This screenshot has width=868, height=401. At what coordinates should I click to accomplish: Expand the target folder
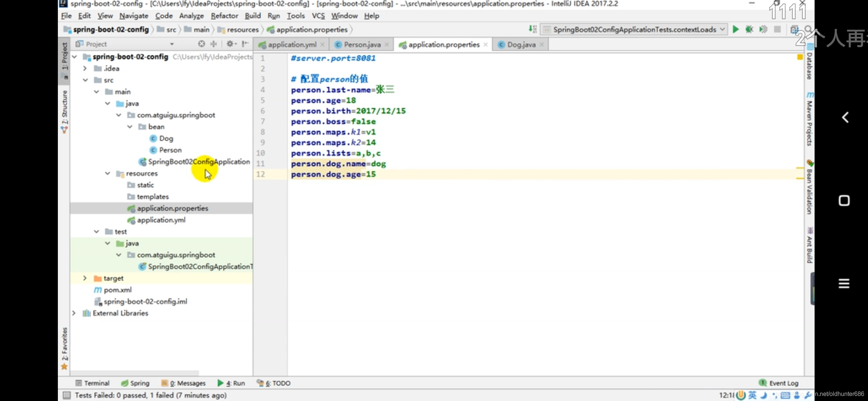[85, 278]
